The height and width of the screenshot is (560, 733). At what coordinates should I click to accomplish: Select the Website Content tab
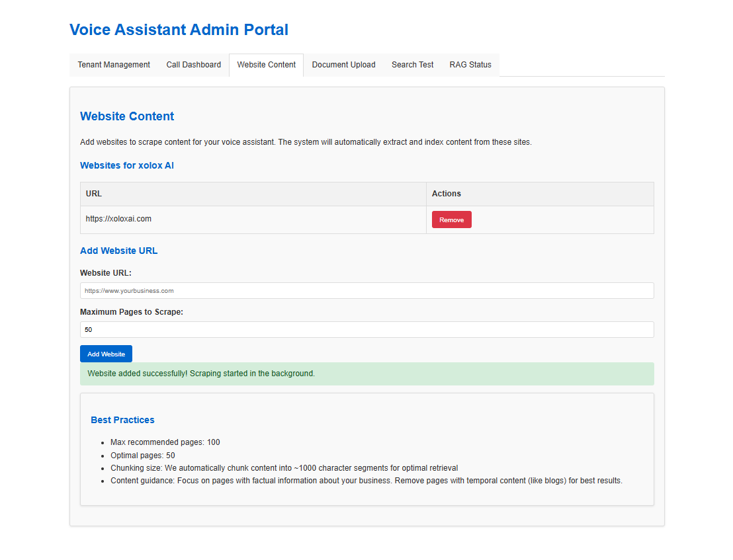tap(266, 65)
